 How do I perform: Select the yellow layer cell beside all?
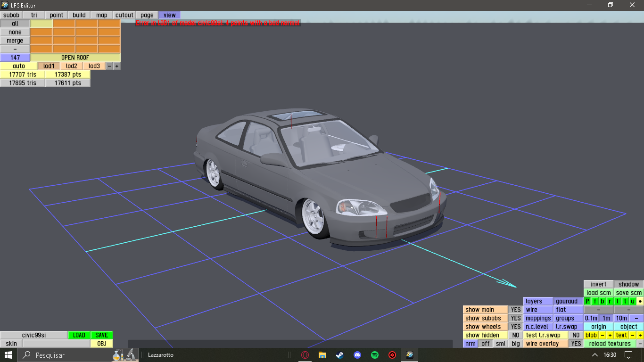click(x=41, y=24)
